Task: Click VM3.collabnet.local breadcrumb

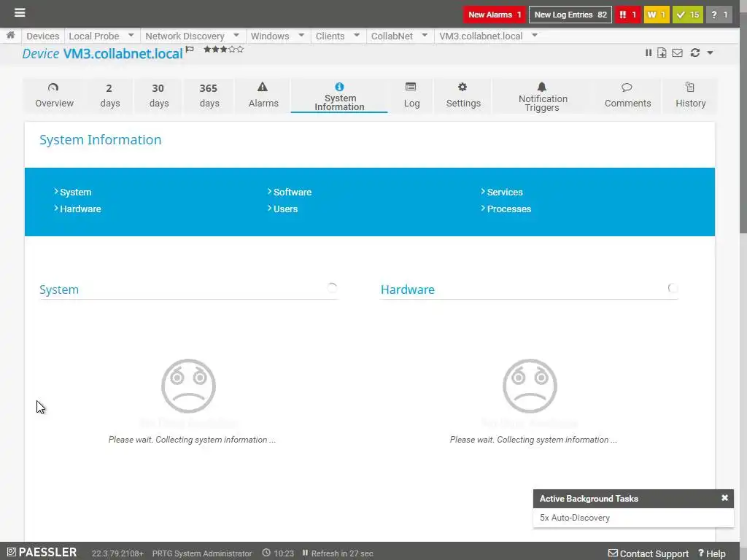Action: pyautogui.click(x=481, y=36)
